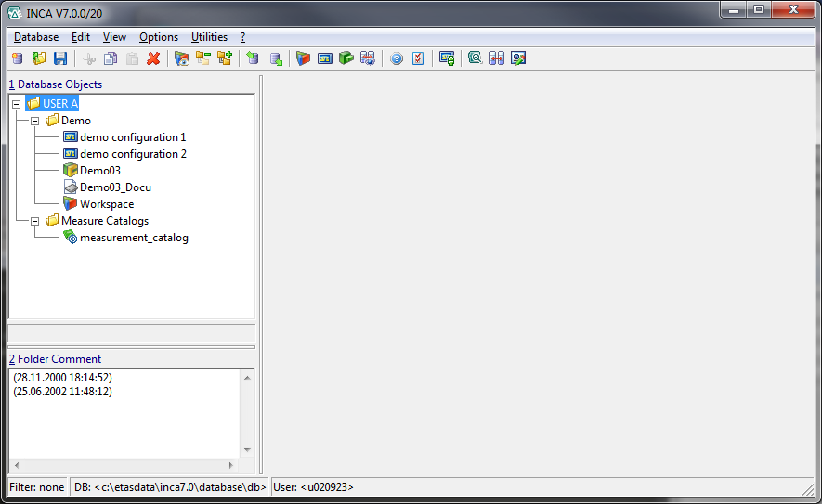Viewport: 822px width, 504px height.
Task: Click the DB path status bar field
Action: (x=170, y=487)
